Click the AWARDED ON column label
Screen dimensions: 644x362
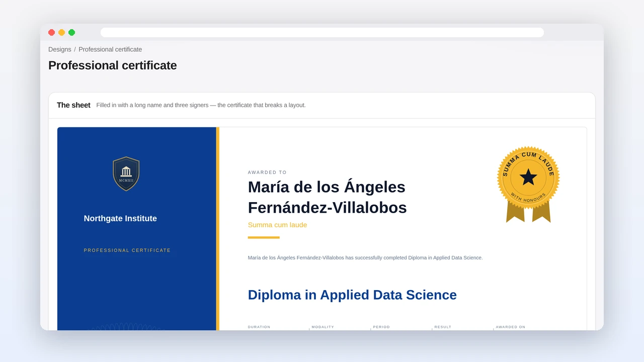pos(511,327)
